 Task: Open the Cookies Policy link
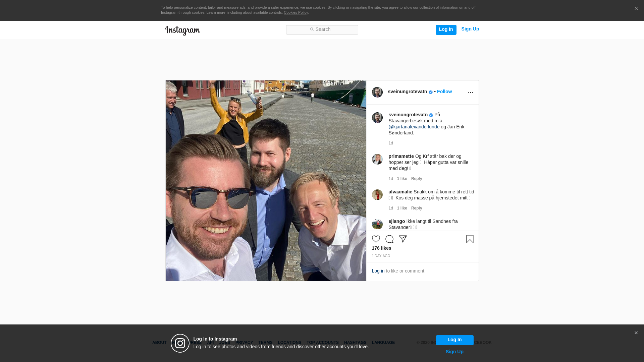296,12
